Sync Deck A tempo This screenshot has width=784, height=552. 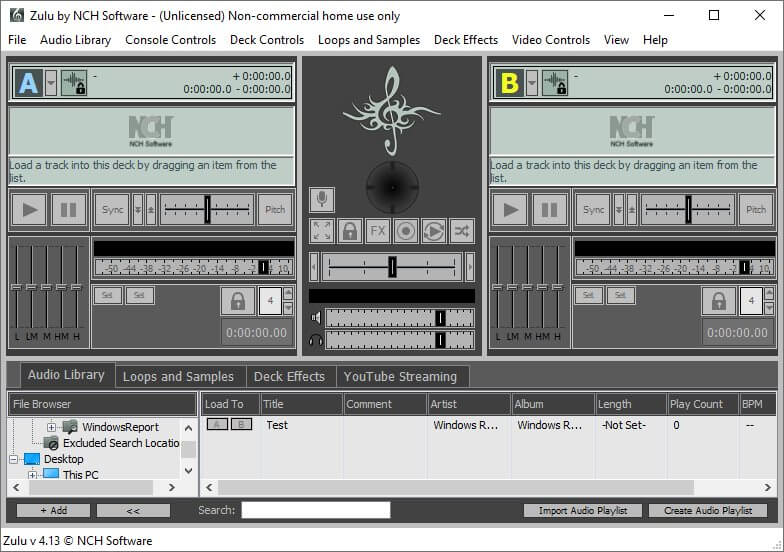(112, 210)
